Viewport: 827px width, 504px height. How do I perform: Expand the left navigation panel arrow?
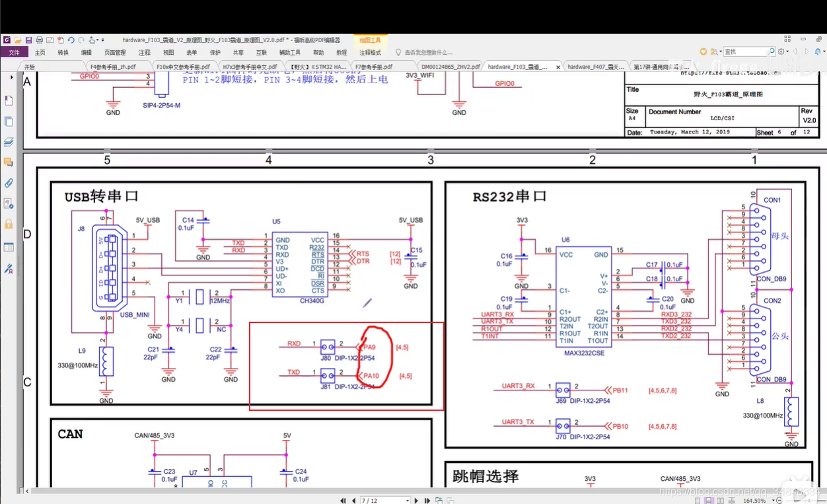coord(12,78)
